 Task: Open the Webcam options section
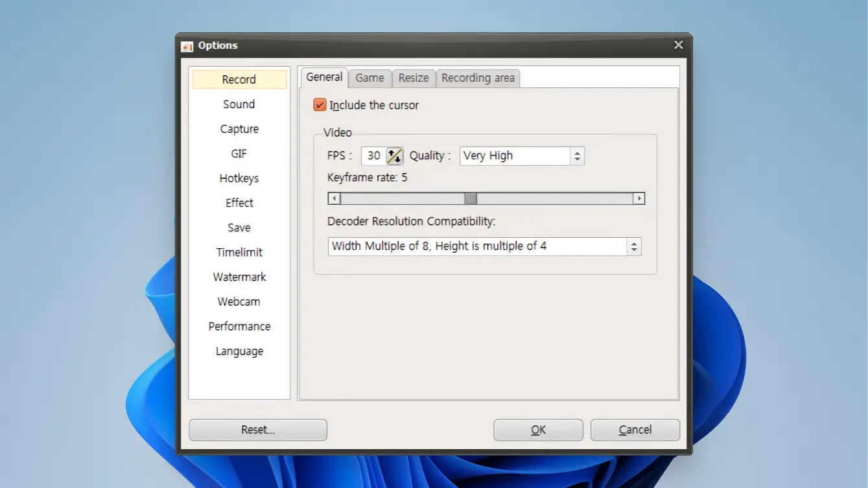click(239, 302)
